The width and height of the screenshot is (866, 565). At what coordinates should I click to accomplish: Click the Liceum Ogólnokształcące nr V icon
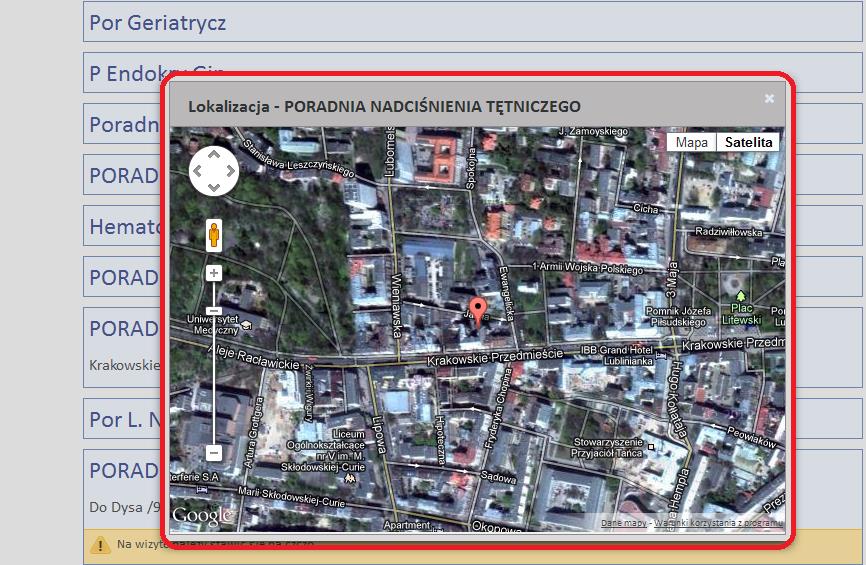click(x=350, y=478)
